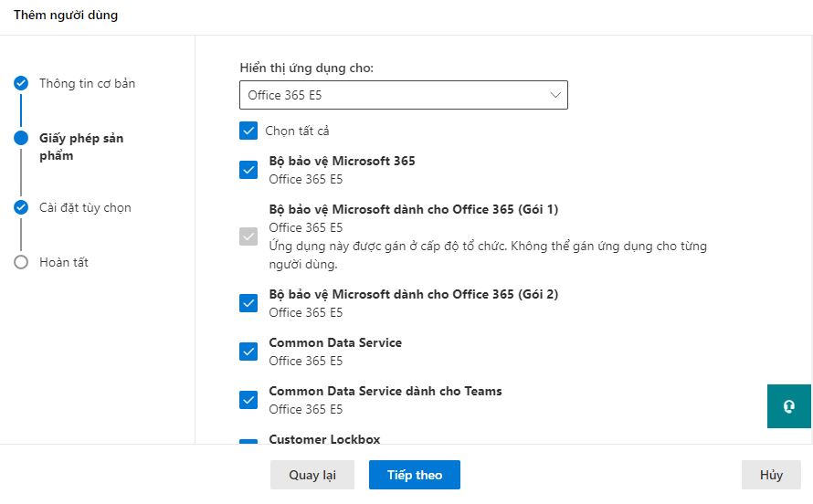The image size is (813, 504).
Task: Toggle the Chọn tất cả checkbox
Action: tap(248, 131)
